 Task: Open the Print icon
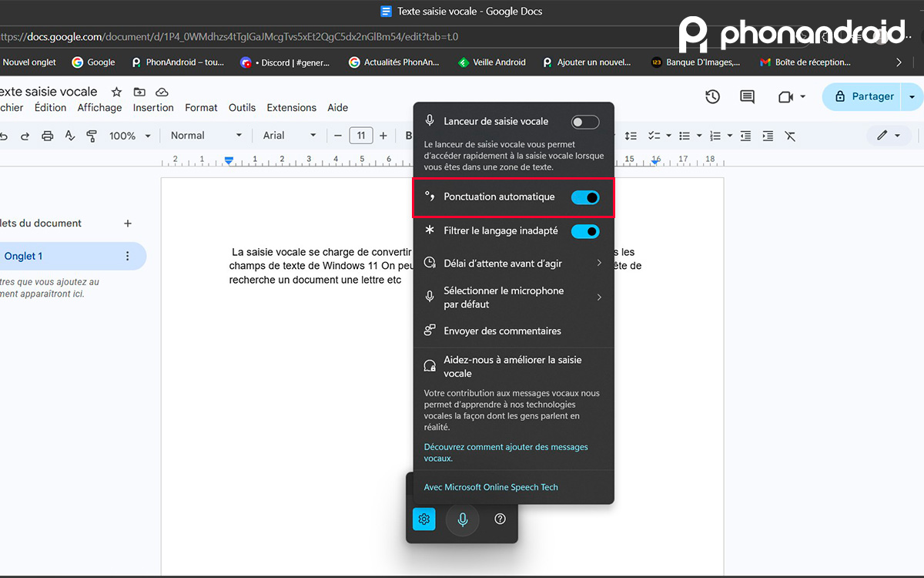[48, 136]
